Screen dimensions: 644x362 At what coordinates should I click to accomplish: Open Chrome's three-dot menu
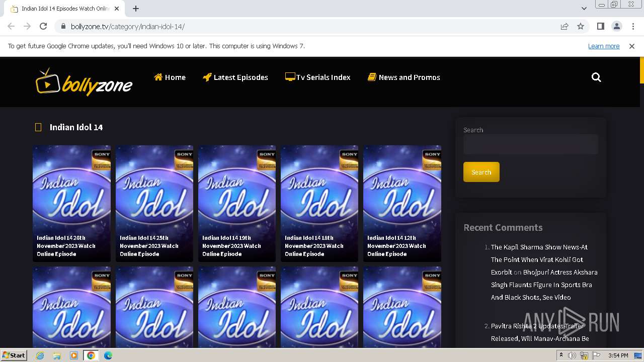pos(633,27)
